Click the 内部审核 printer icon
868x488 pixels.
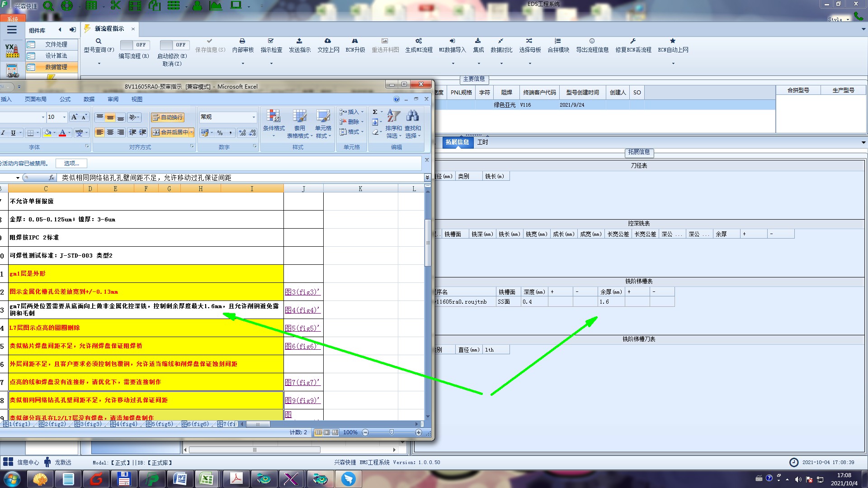coord(242,41)
